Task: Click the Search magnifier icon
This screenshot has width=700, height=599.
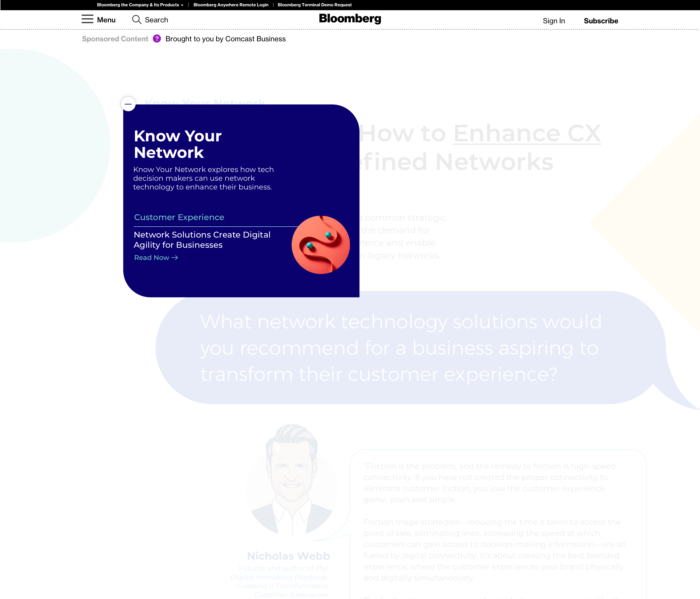Action: click(x=137, y=20)
